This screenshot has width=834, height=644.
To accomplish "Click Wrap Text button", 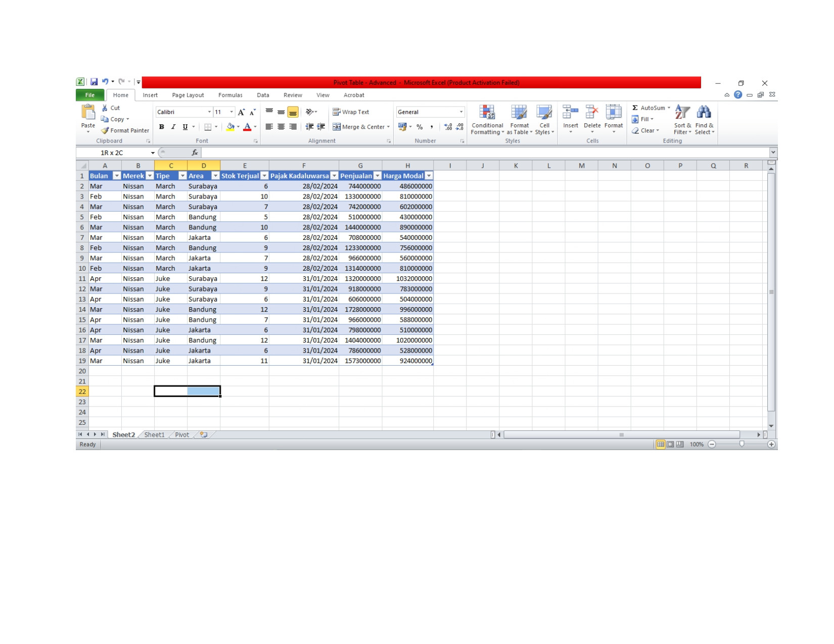I will tap(351, 112).
